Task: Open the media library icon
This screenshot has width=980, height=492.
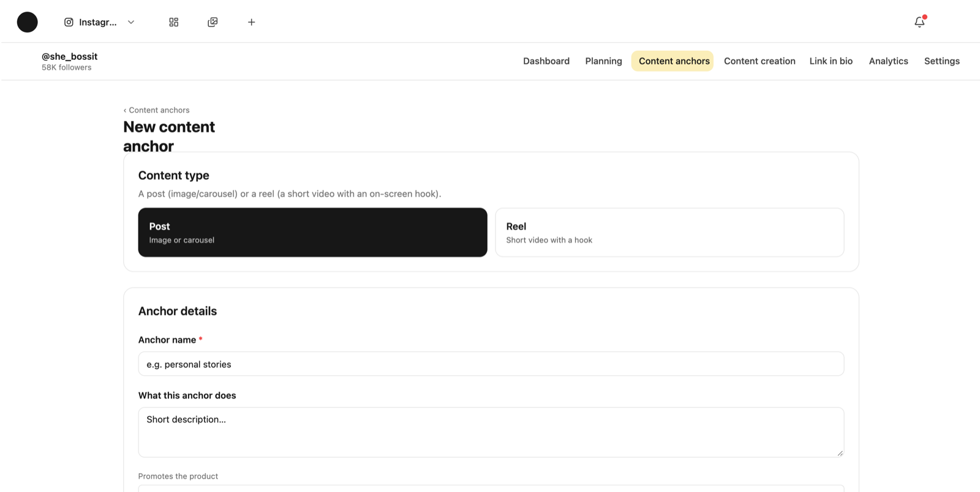Action: point(213,22)
